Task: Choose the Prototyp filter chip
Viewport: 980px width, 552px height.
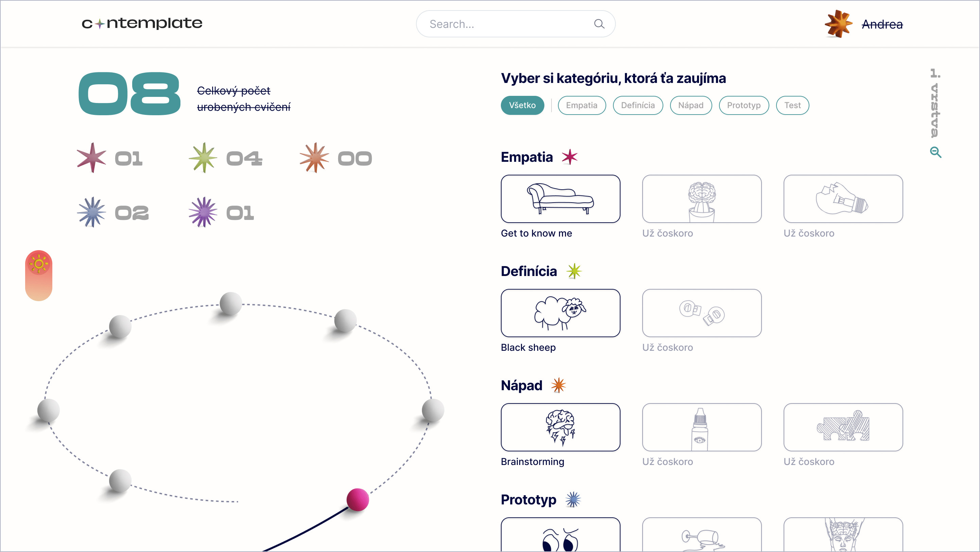Action: (743, 105)
